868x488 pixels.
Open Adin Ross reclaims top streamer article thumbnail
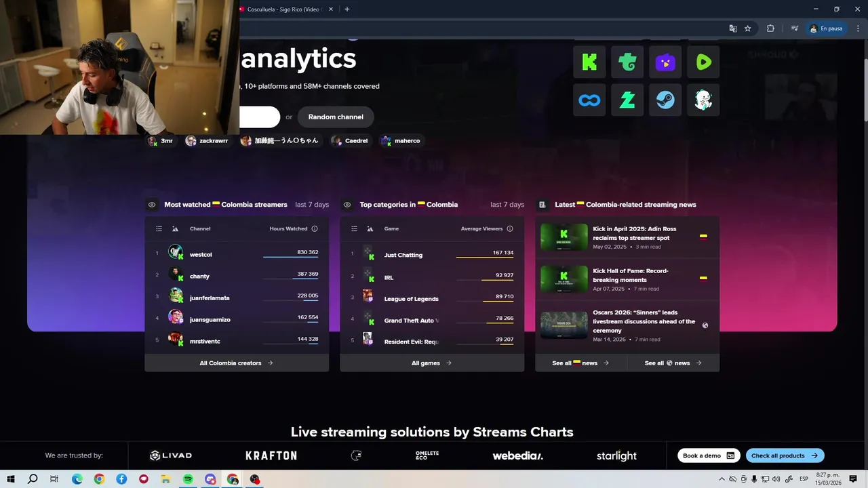pos(564,237)
